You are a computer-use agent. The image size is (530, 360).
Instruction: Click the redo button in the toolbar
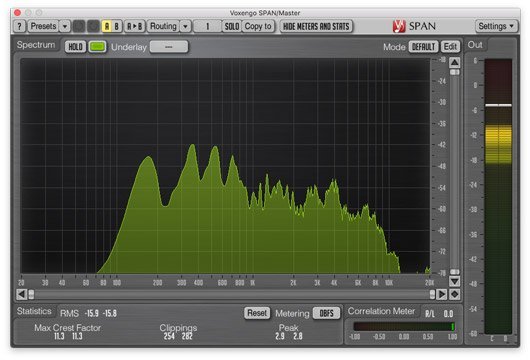click(93, 26)
